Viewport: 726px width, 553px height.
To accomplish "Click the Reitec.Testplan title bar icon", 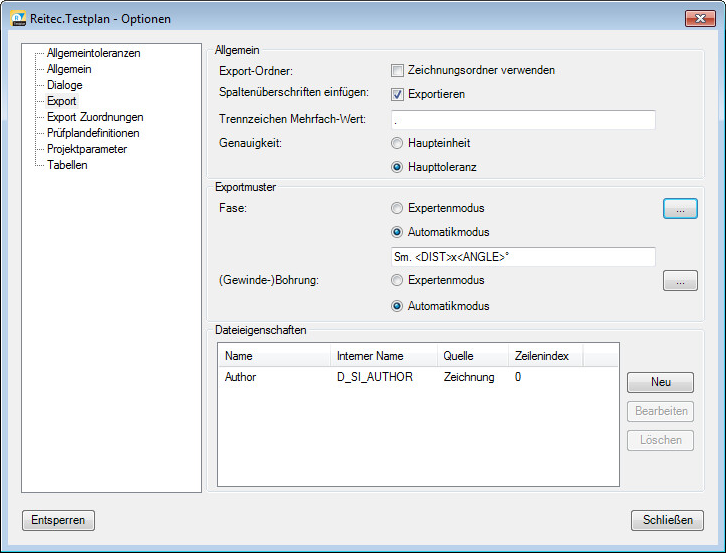I will point(18,19).
